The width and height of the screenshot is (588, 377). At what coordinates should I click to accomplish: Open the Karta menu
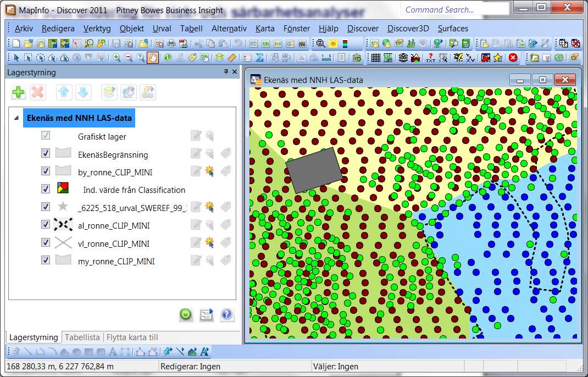(265, 29)
